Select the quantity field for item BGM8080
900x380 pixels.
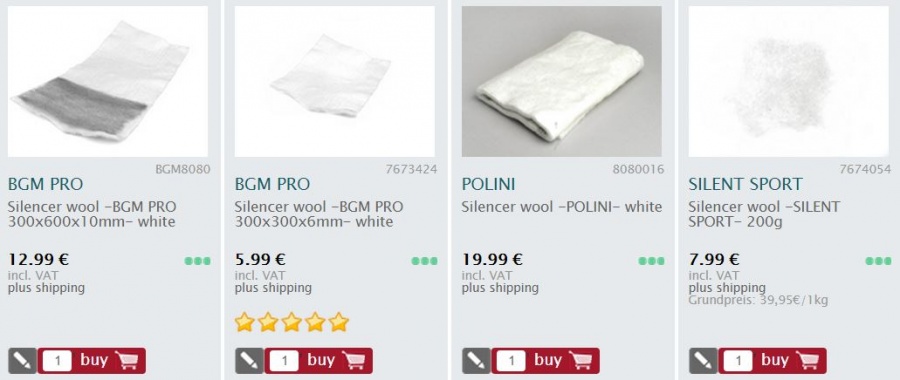[57, 361]
